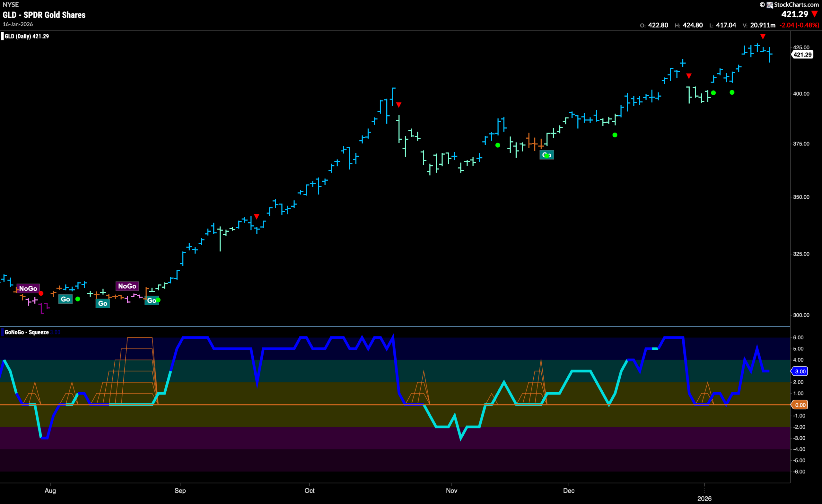Click the Go label in mid August
Image resolution: width=822 pixels, height=504 pixels.
tap(103, 304)
